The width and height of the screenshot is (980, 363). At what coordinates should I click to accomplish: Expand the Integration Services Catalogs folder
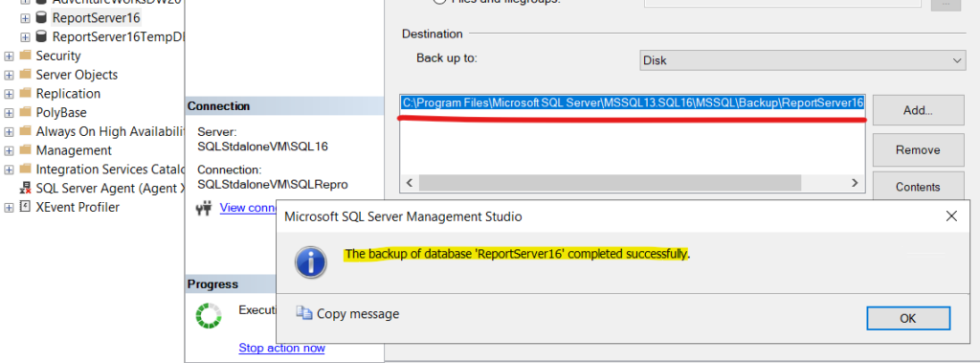pos(9,170)
